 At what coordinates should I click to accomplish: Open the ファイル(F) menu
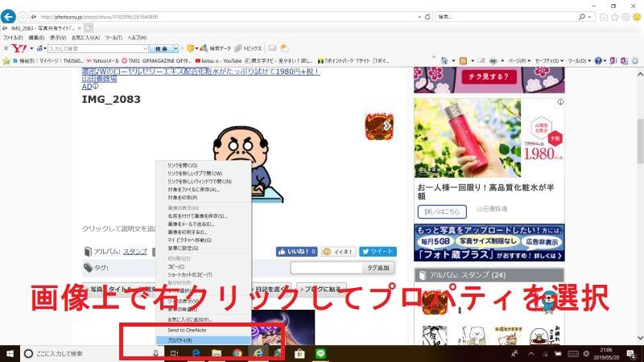(13, 37)
